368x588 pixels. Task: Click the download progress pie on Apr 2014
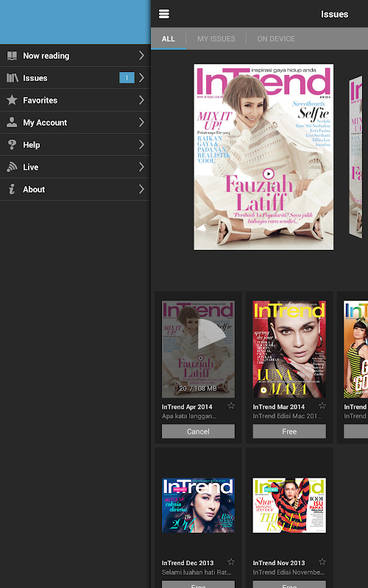coord(212,335)
